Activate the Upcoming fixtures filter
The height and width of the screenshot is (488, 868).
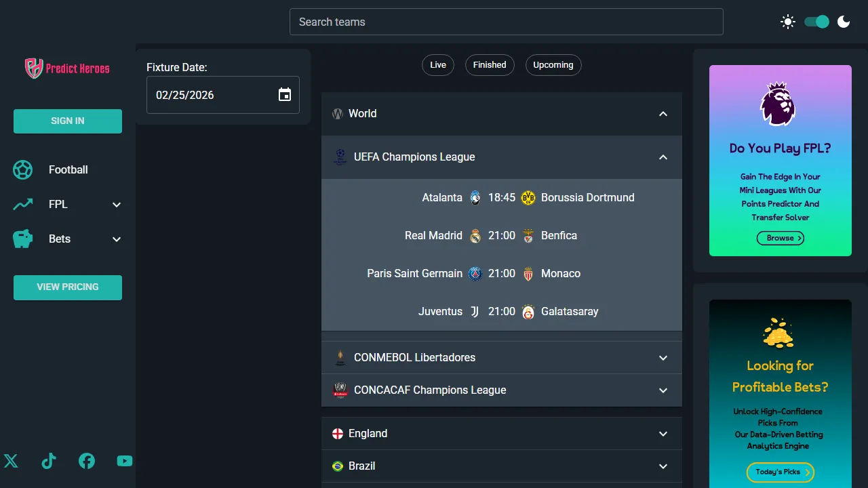click(x=553, y=65)
